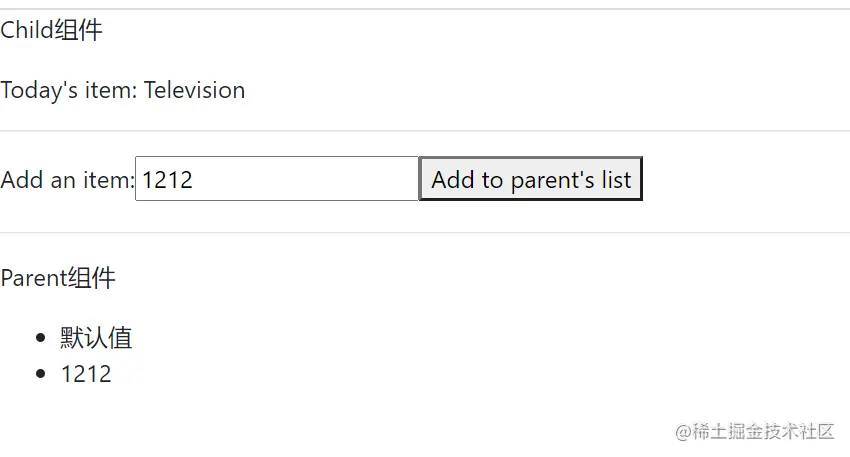
Task: Select the "默认值" list entry
Action: click(96, 338)
